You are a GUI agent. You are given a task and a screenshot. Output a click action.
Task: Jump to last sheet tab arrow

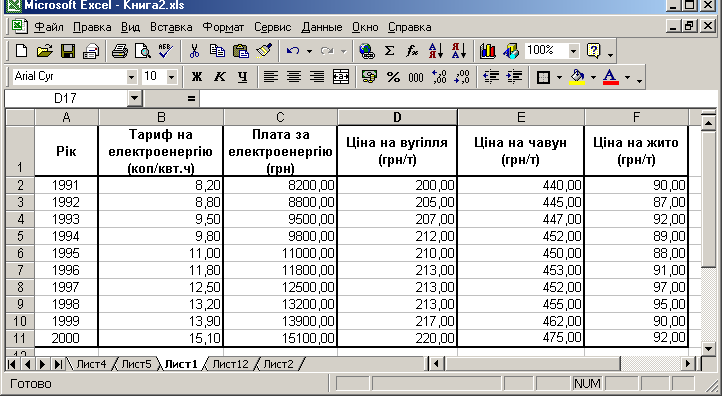coord(58,364)
